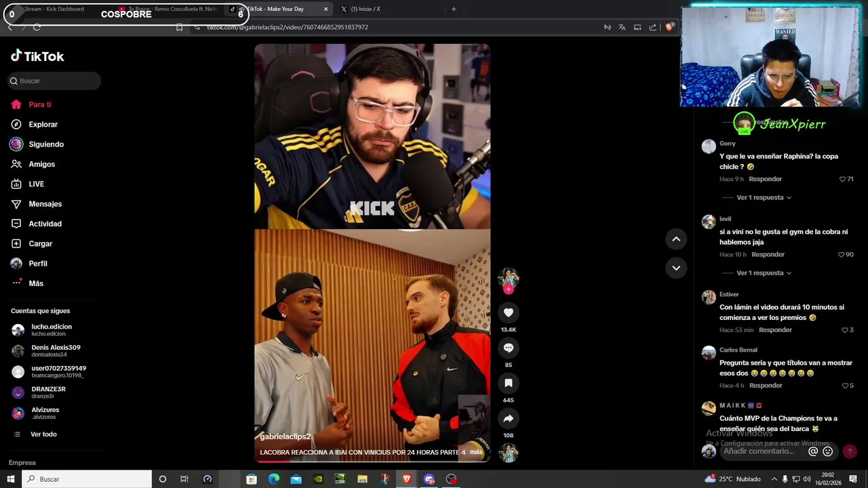This screenshot has width=868, height=488.
Task: Follow gabrielaclips2 with plus badge
Action: [x=509, y=289]
